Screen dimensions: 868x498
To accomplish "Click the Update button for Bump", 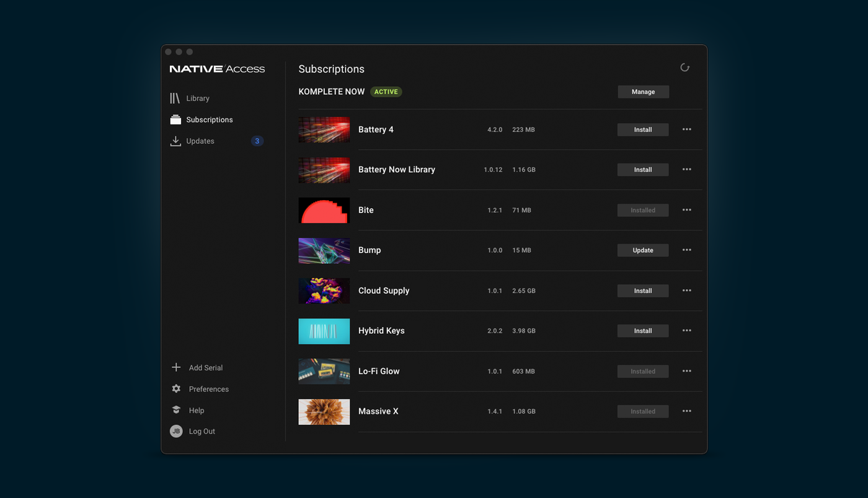I will coord(643,250).
